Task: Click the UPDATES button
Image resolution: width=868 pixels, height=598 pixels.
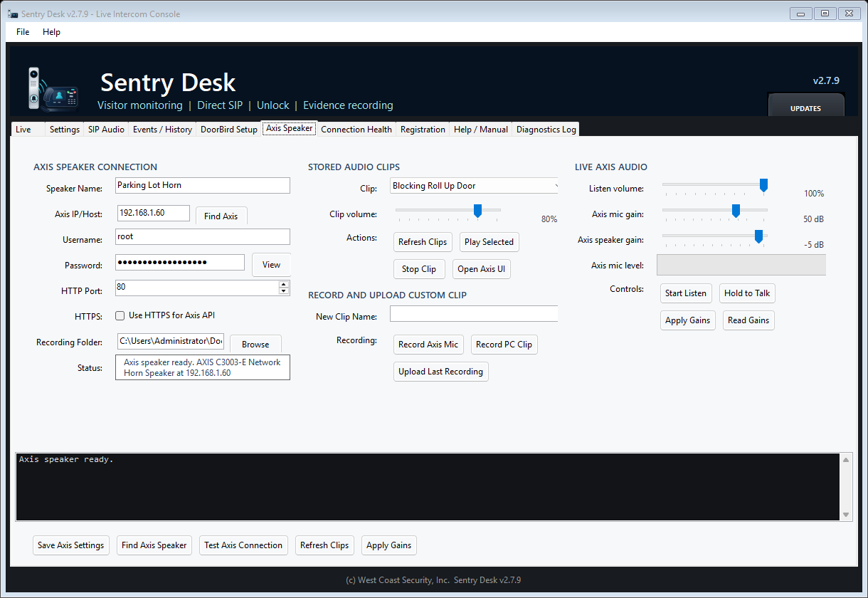Action: click(805, 105)
